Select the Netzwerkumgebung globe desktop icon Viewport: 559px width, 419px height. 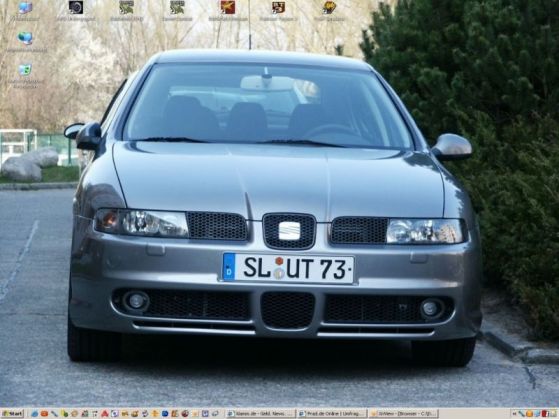coord(26,42)
